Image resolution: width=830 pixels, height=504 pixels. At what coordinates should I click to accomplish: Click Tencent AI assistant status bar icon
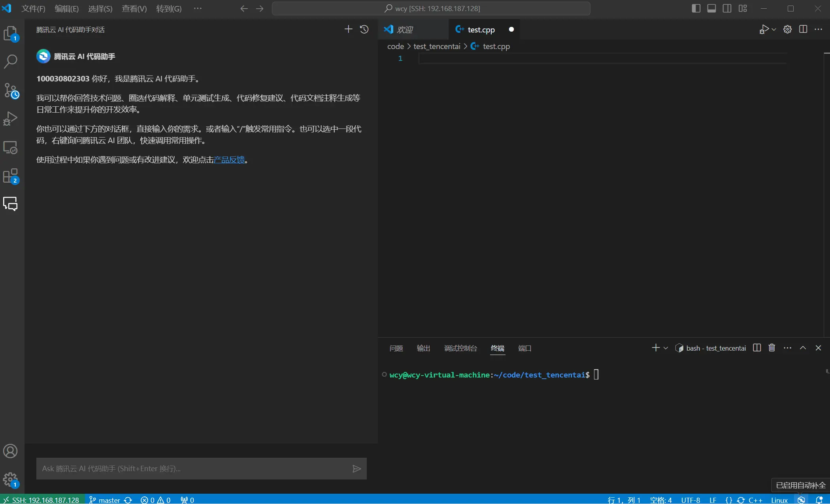[x=801, y=500]
